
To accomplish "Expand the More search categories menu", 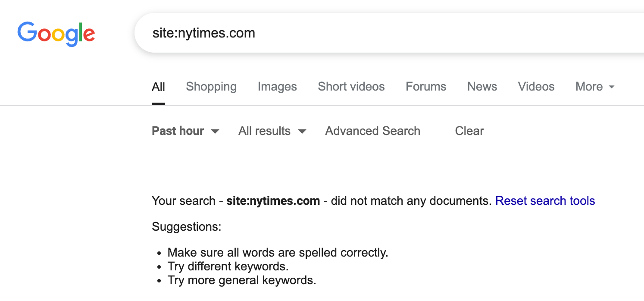I will [594, 86].
